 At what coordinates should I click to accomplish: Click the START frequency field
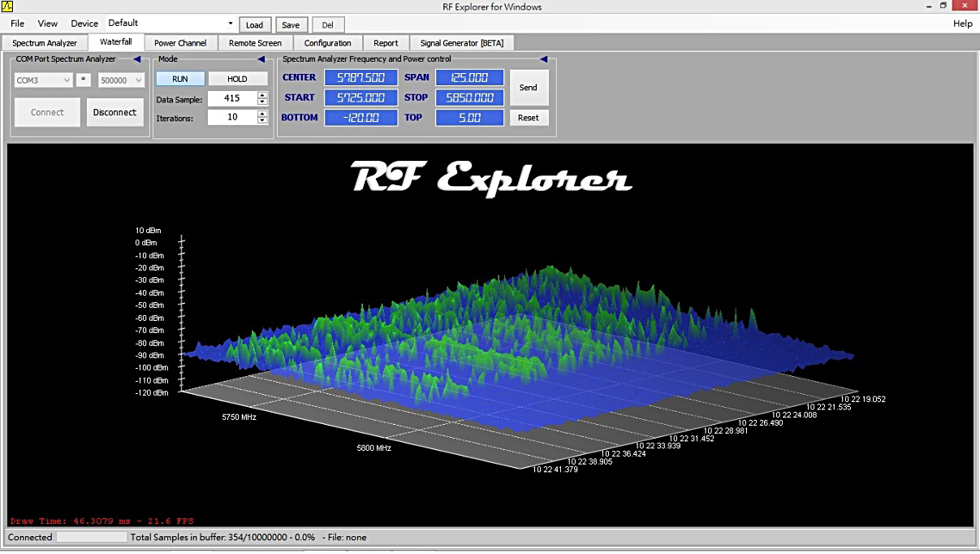pyautogui.click(x=361, y=97)
